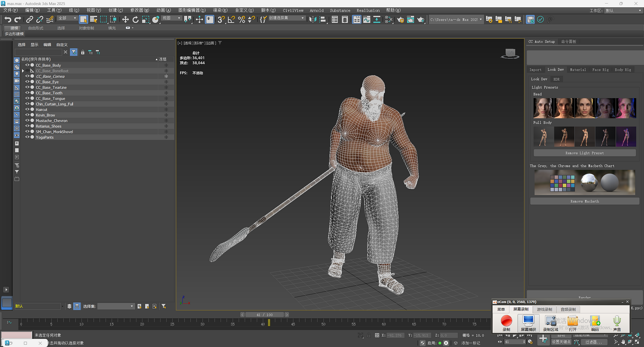Click the Render Production teapot icon
The image size is (644, 347).
click(x=421, y=19)
